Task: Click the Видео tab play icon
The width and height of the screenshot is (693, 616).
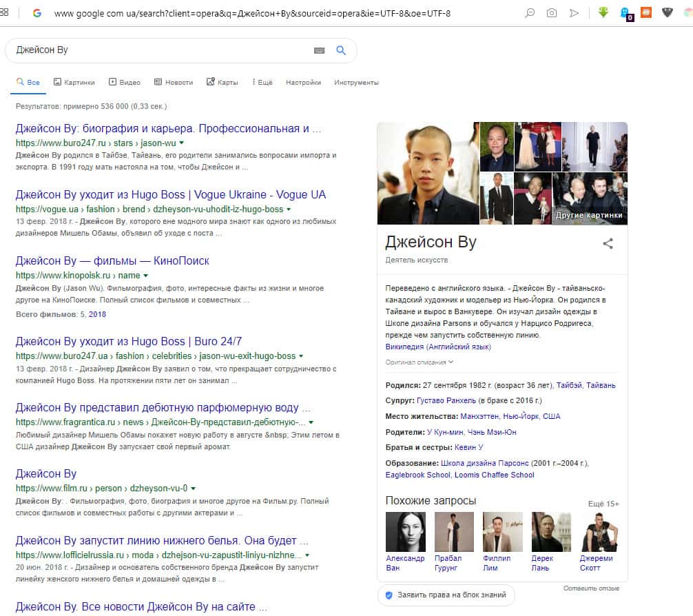Action: [113, 82]
